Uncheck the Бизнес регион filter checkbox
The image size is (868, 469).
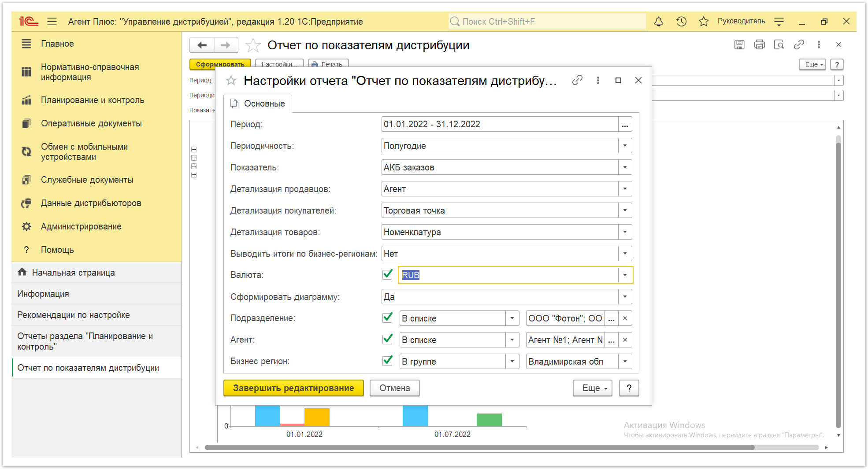pyautogui.click(x=388, y=361)
